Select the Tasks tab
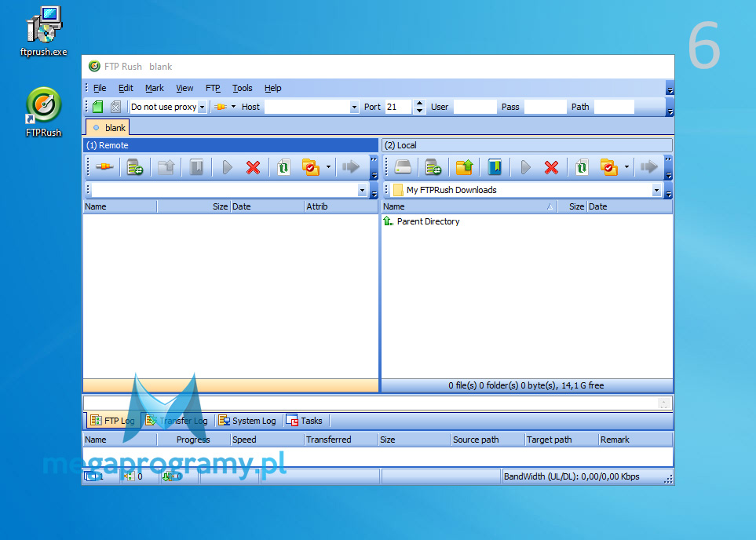Image resolution: width=756 pixels, height=540 pixels. pos(305,421)
